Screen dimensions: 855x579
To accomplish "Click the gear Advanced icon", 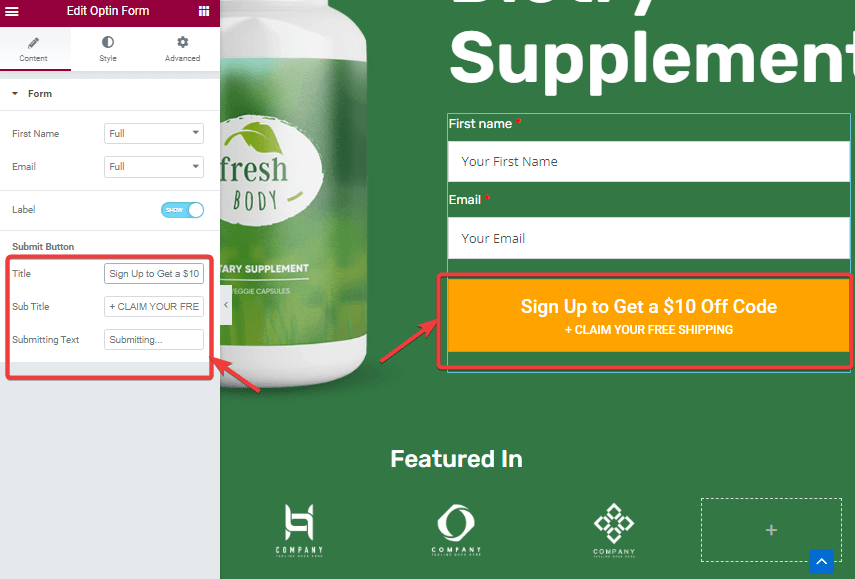I will coord(183,42).
